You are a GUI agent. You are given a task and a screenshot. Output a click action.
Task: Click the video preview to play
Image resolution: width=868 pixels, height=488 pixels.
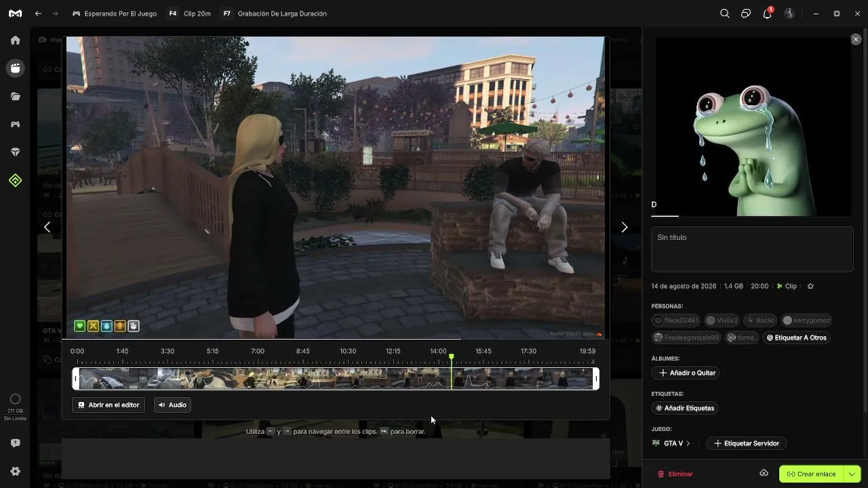pos(336,187)
